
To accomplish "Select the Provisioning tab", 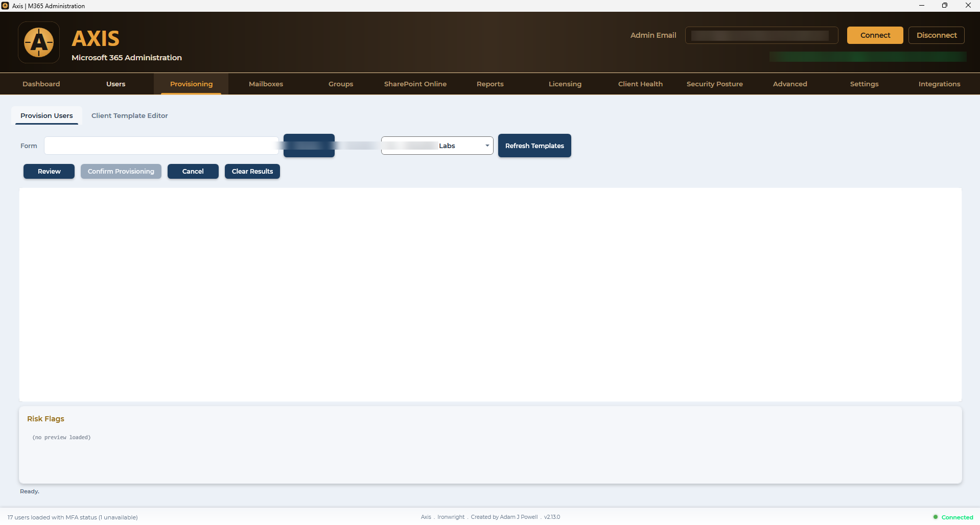I will tap(191, 84).
